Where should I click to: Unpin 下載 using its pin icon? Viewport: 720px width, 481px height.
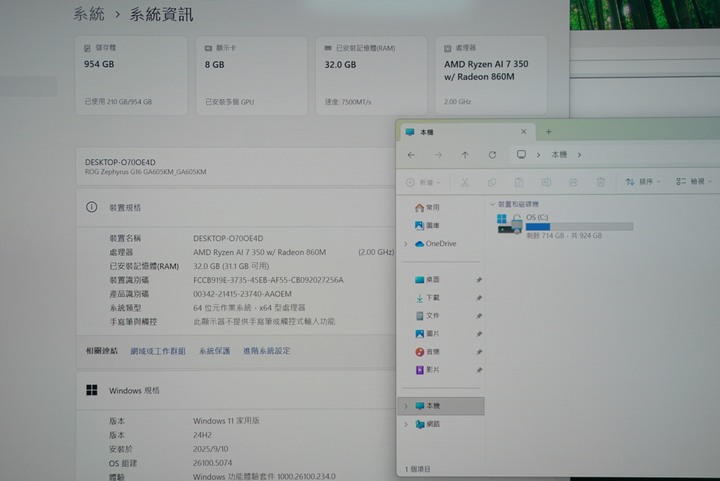tap(478, 297)
